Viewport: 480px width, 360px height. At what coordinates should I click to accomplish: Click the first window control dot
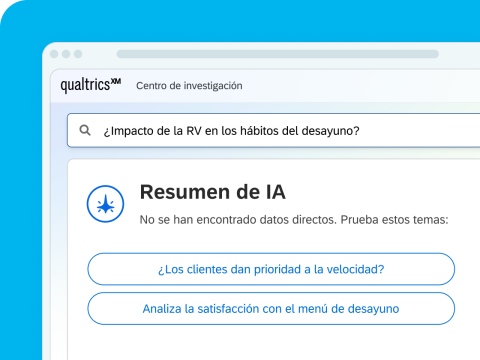54,54
